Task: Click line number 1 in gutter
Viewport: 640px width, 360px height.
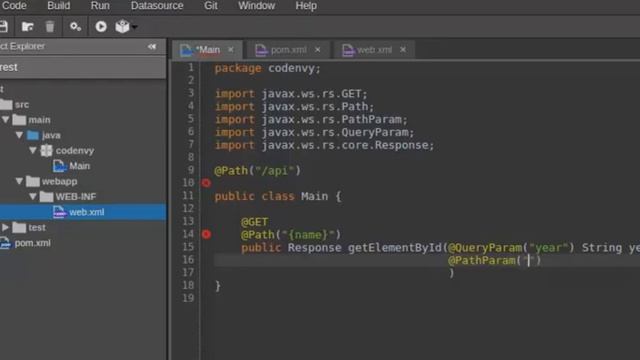Action: tap(191, 67)
